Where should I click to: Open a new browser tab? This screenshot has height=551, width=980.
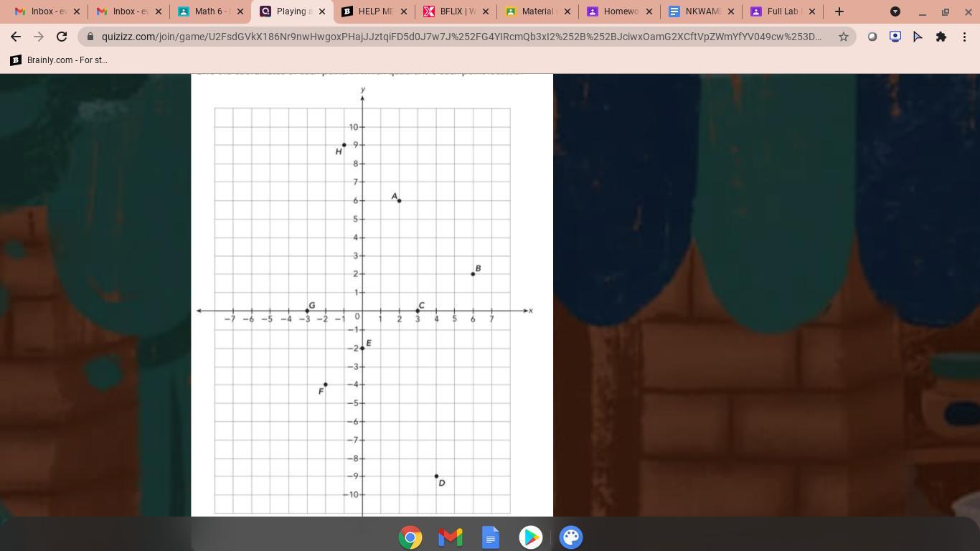839,11
